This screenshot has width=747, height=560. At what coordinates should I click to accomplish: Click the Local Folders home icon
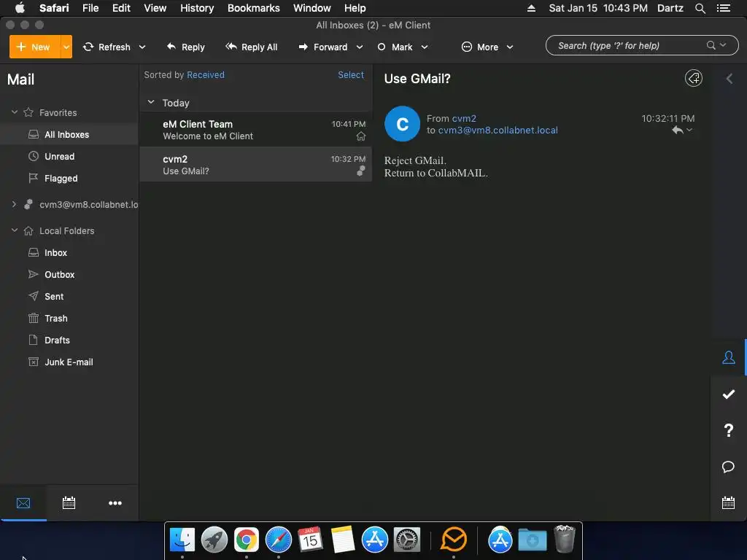pyautogui.click(x=28, y=230)
